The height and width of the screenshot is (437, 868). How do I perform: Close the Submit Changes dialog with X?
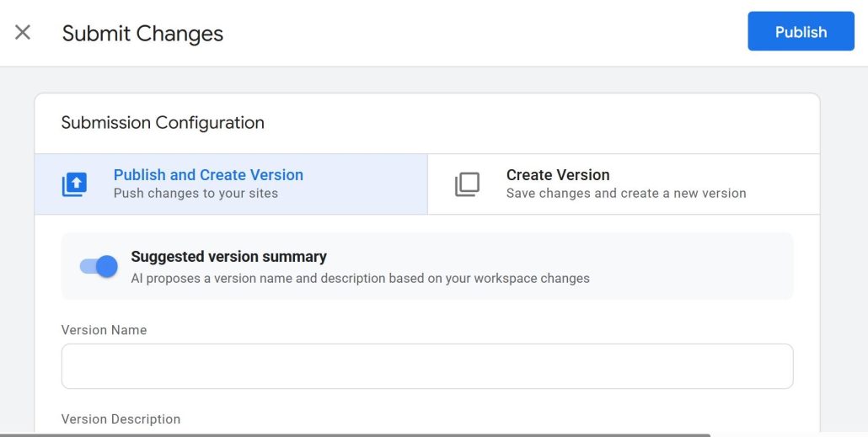[23, 33]
